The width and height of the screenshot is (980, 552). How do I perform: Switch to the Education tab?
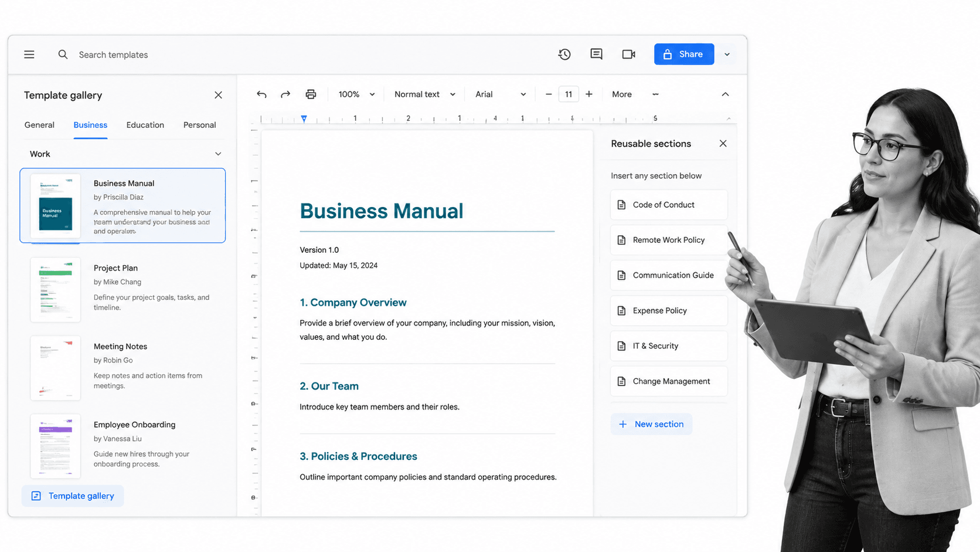pos(145,125)
